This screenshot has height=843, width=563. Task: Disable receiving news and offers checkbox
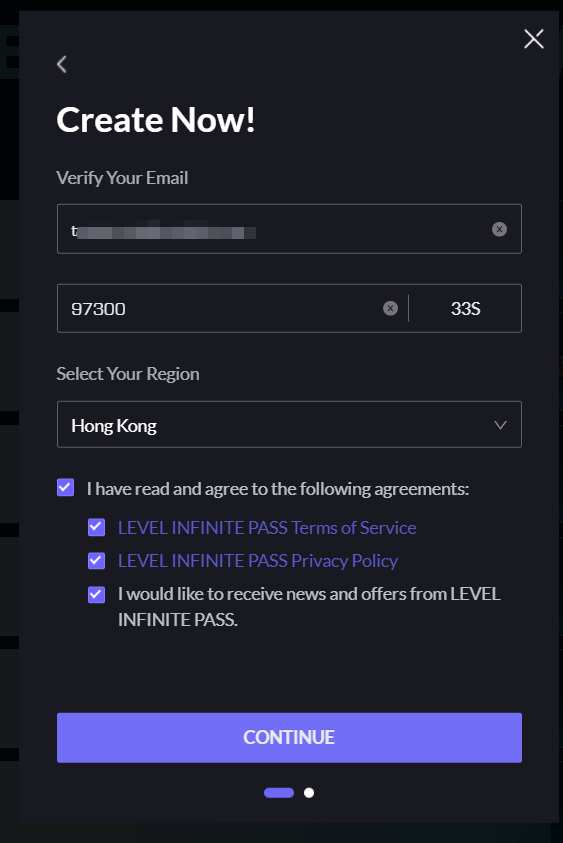pos(97,595)
